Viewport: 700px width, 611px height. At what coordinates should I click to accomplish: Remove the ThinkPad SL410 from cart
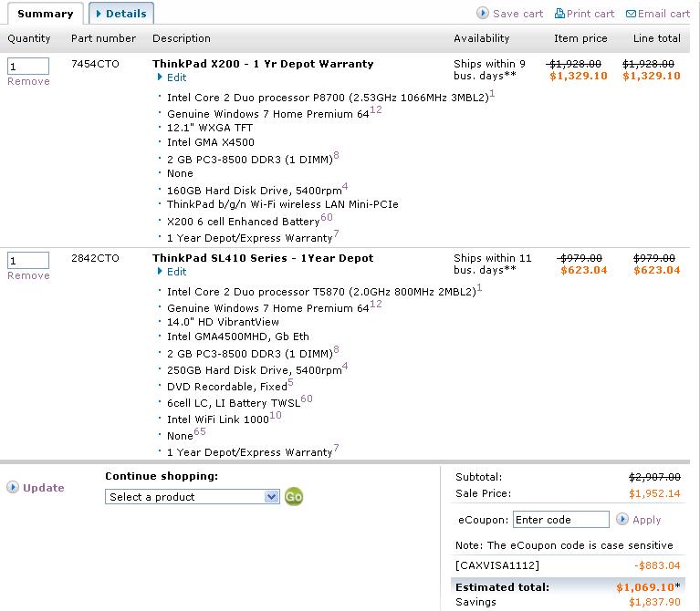click(28, 275)
